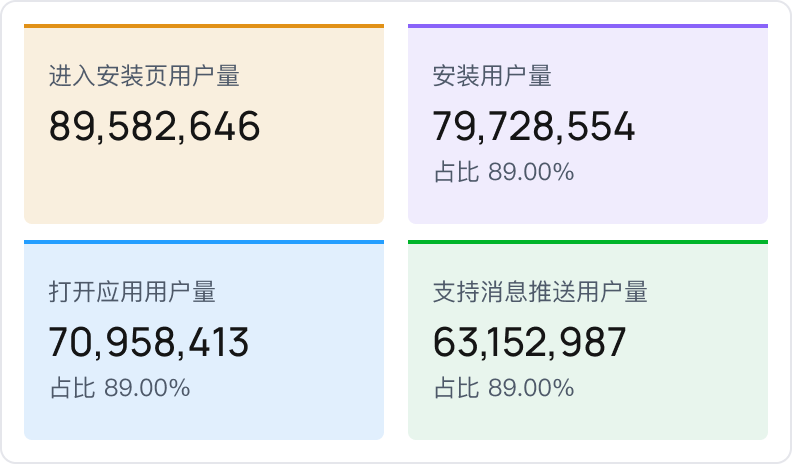Select the number 89,582,646
Screen dimensions: 792x464
coord(154,127)
